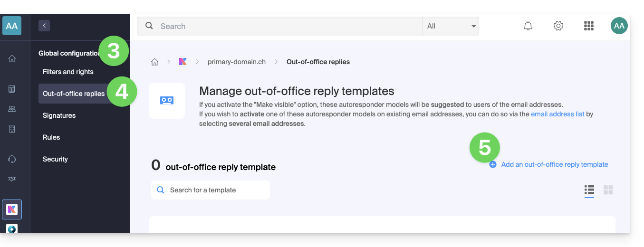Open the support headset icon in sidebar
The height and width of the screenshot is (247, 644).
click(x=12, y=159)
